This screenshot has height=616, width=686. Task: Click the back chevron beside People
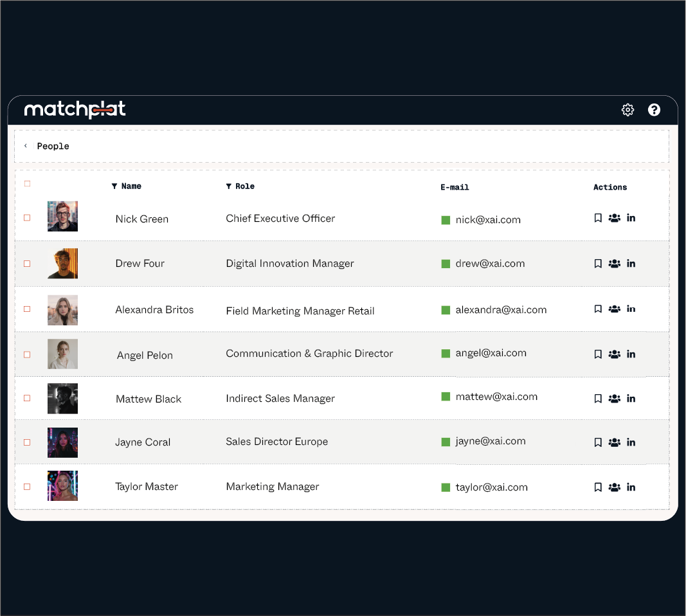(x=26, y=146)
